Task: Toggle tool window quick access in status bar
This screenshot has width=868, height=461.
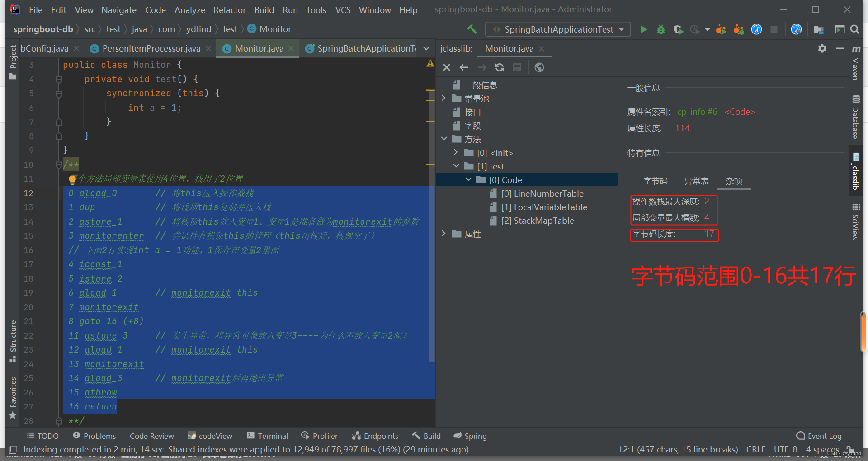Action: click(x=13, y=449)
